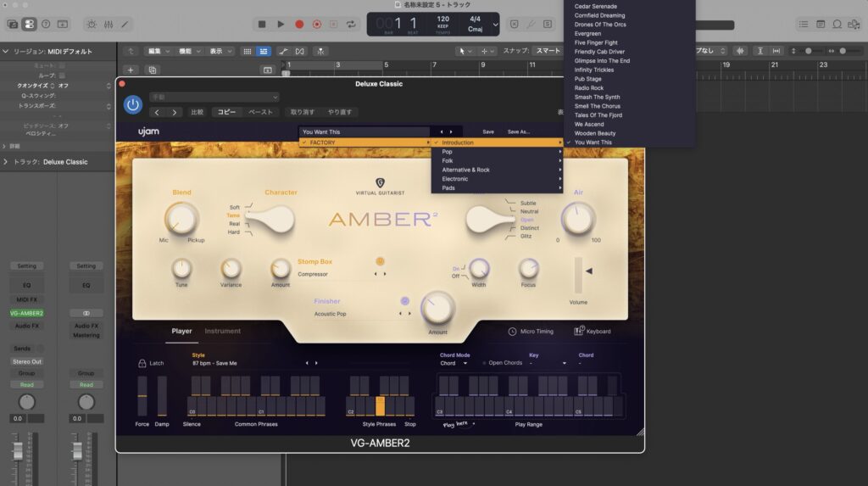Toggle Open Chords option
The image size is (868, 486).
click(x=503, y=363)
